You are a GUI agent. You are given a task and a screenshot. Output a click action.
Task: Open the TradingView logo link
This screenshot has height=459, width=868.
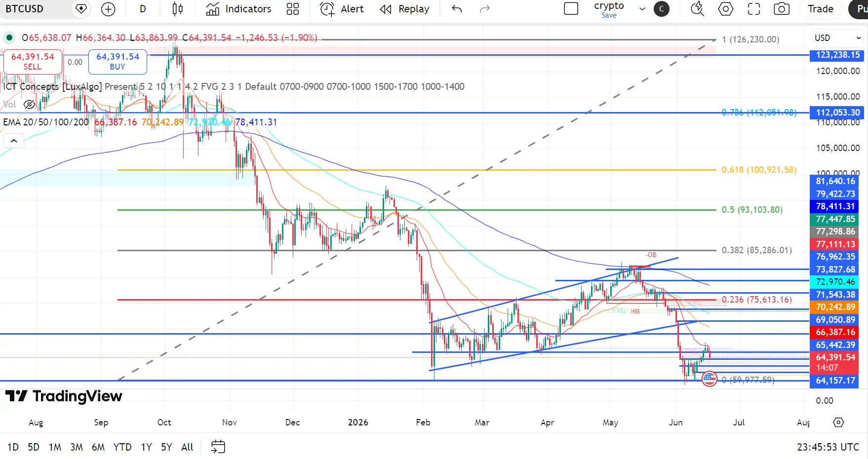64,396
